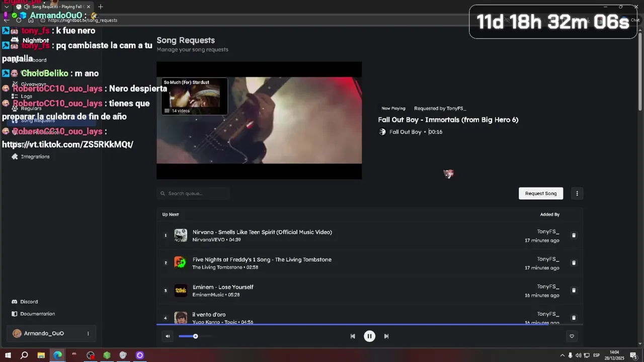Adjust the player volume slider

click(195, 336)
